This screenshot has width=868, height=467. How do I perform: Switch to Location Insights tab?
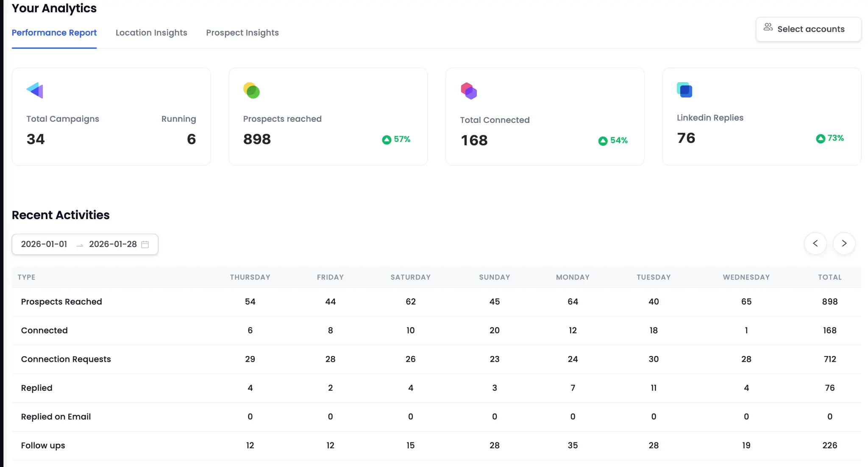click(x=151, y=33)
